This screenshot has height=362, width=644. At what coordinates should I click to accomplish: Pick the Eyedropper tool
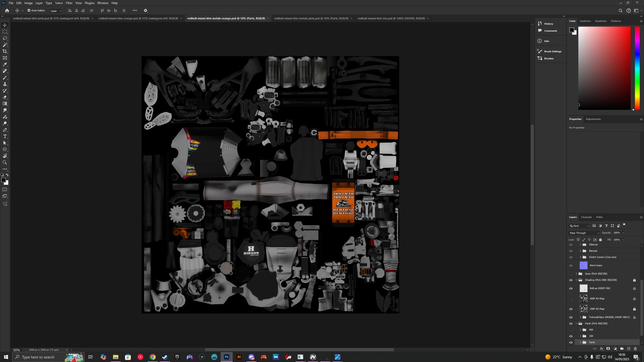5,64
